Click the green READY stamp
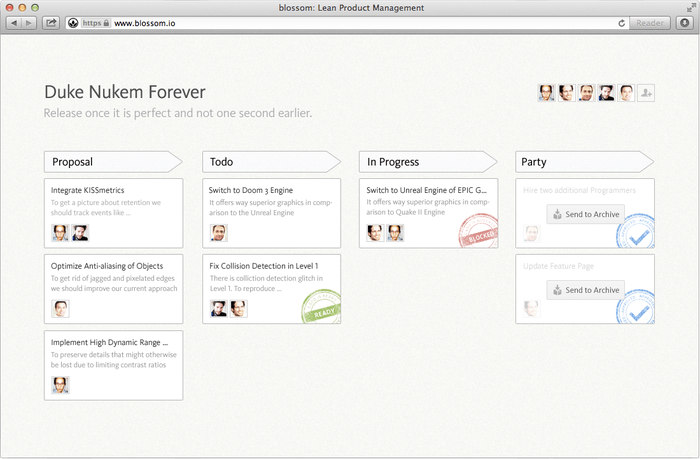Viewport: 700px width, 459px height. (x=321, y=305)
